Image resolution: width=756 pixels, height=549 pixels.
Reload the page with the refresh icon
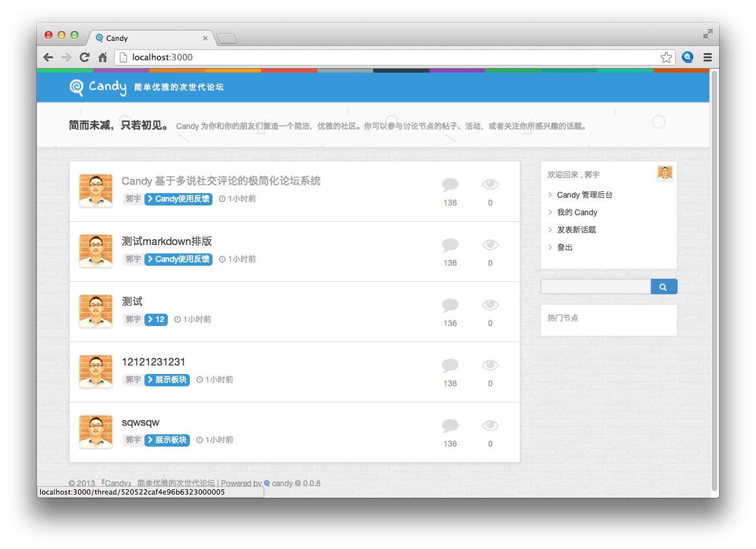[x=84, y=58]
